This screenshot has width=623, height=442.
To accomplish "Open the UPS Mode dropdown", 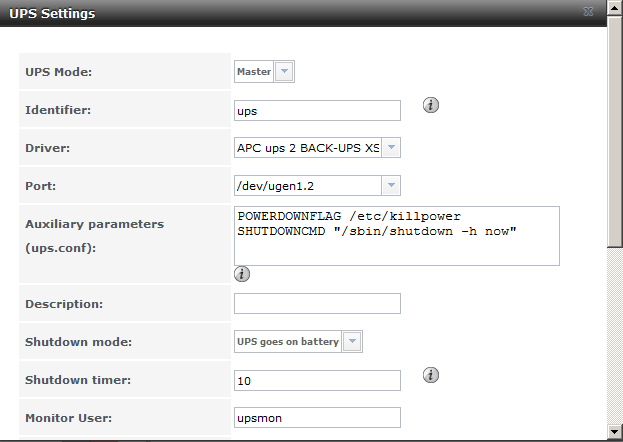I will pyautogui.click(x=284, y=72).
